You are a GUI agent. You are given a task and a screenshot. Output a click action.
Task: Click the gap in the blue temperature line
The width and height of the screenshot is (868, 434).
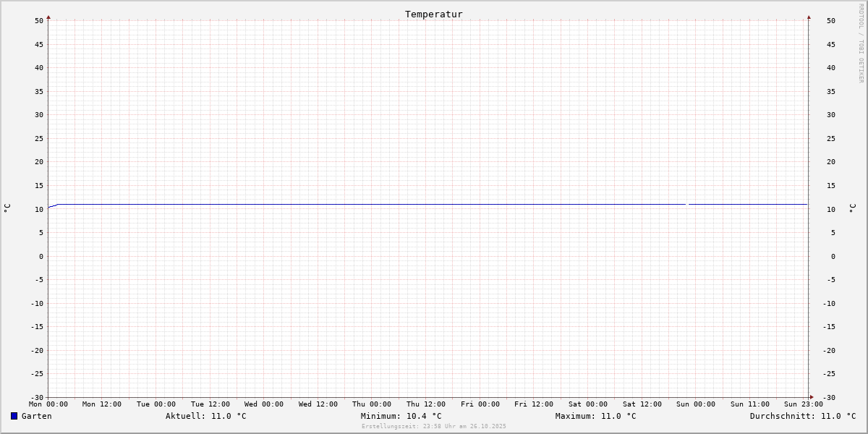click(x=686, y=204)
